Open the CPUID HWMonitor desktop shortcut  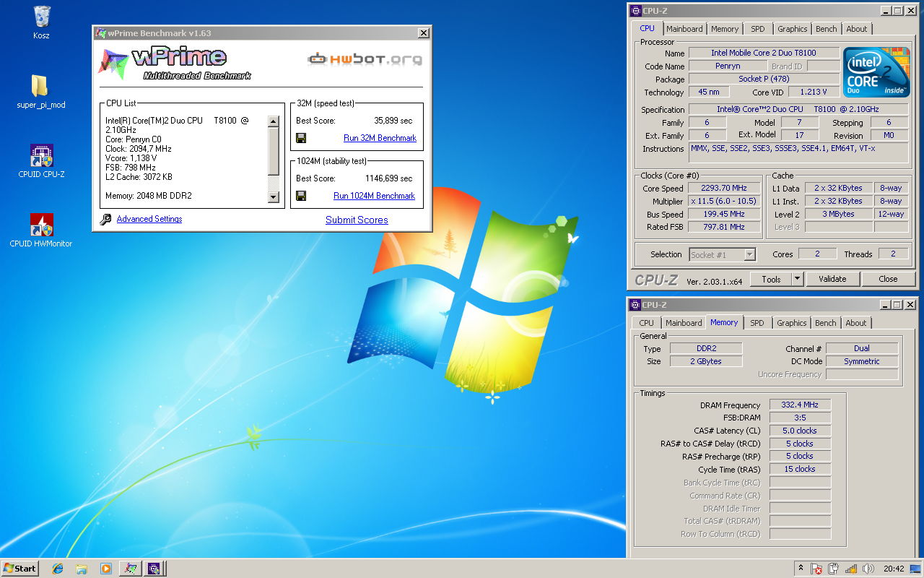pos(41,225)
